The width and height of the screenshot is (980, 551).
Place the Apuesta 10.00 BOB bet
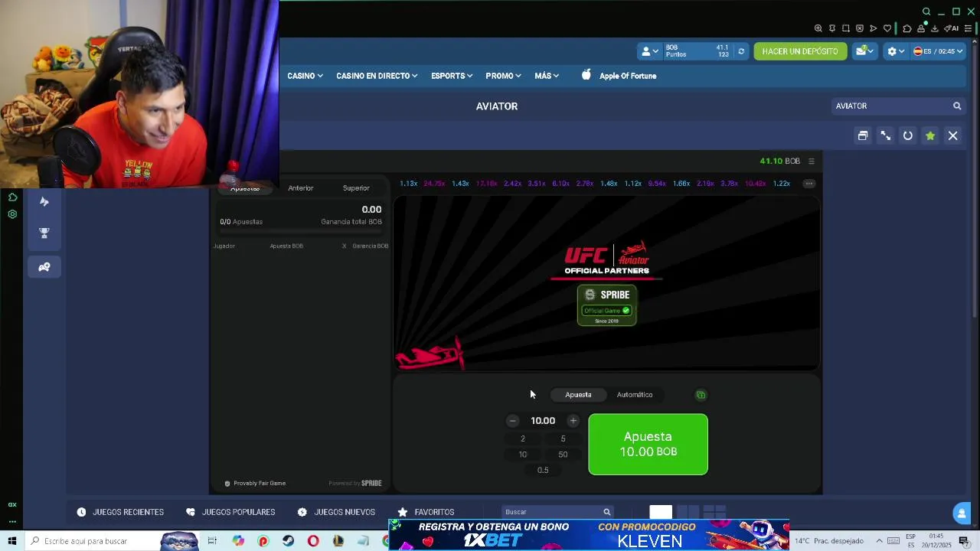click(648, 445)
